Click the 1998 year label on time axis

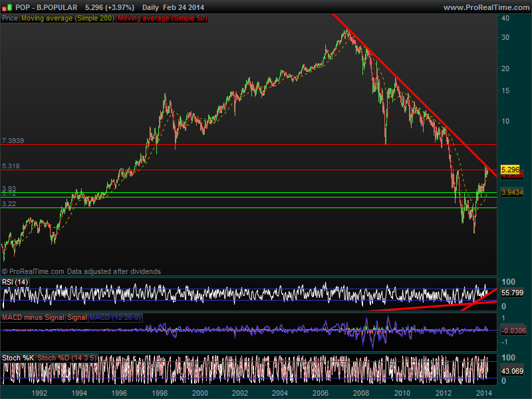160,393
